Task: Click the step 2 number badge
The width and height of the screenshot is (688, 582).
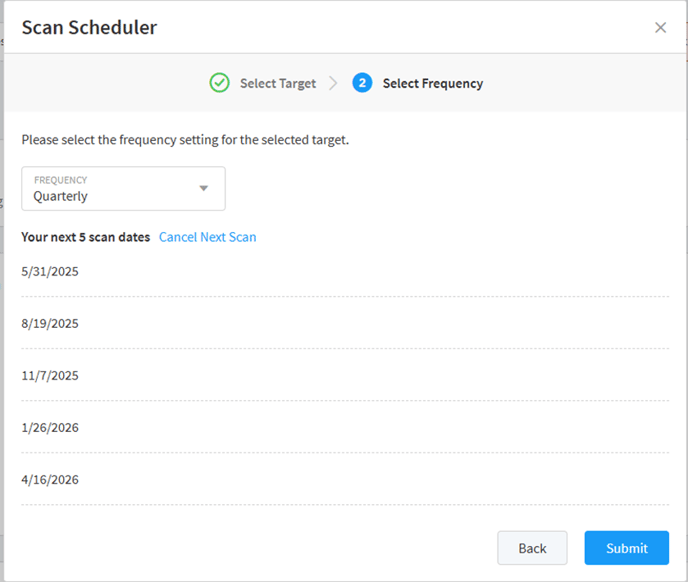Action: [x=362, y=83]
